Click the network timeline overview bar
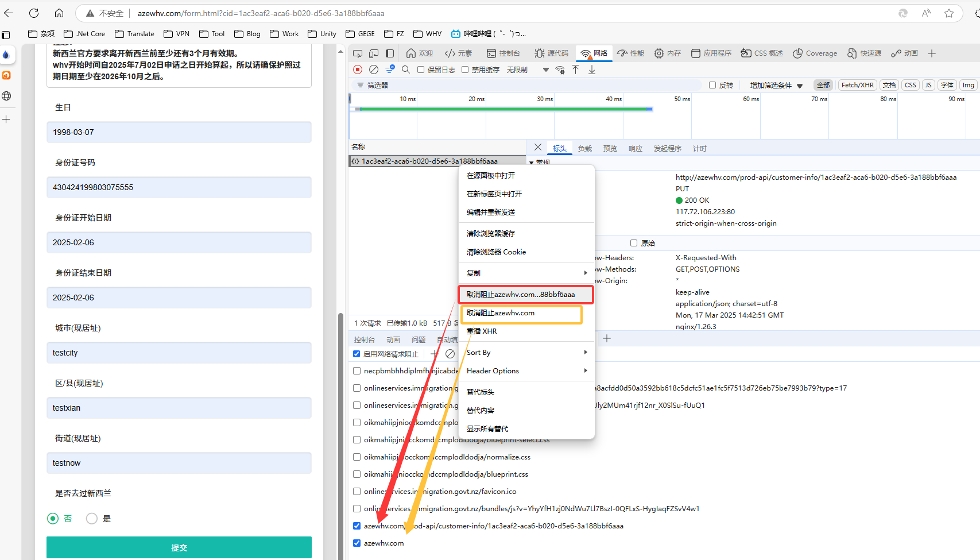Image resolution: width=980 pixels, height=560 pixels. 505,109
